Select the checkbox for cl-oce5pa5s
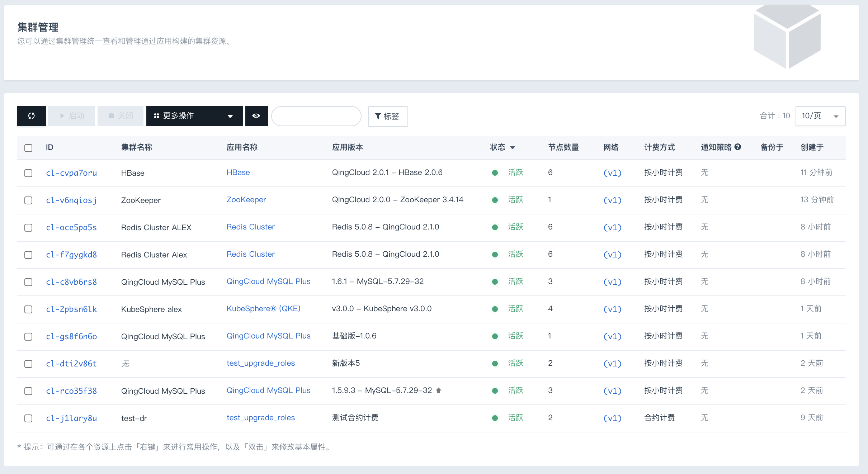This screenshot has width=868, height=474. pyautogui.click(x=28, y=227)
